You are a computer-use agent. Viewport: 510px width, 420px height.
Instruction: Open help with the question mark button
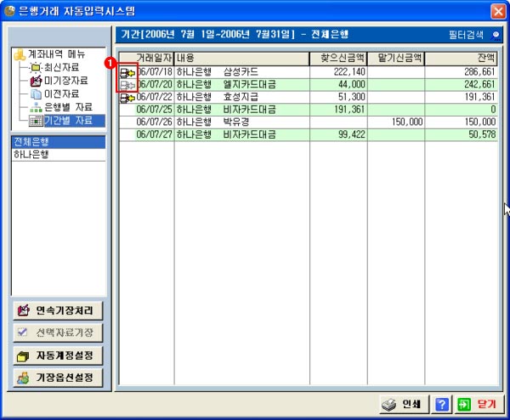tap(442, 405)
